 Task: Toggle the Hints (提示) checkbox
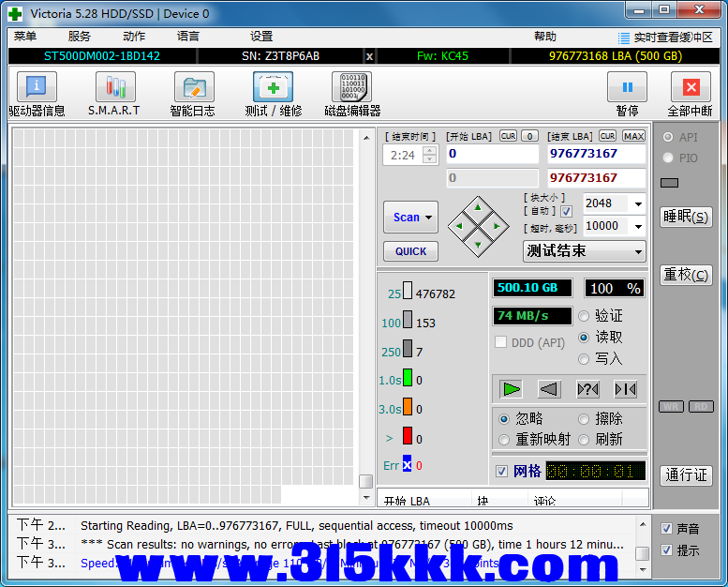pyautogui.click(x=666, y=550)
